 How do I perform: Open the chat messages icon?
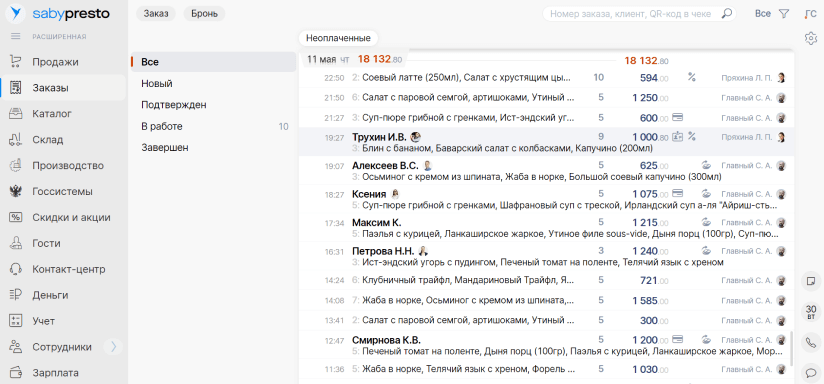811,373
